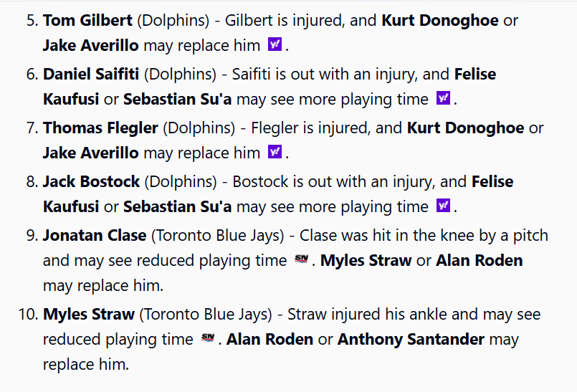
Task: Click the bold name Tom Gilbert
Action: click(87, 20)
